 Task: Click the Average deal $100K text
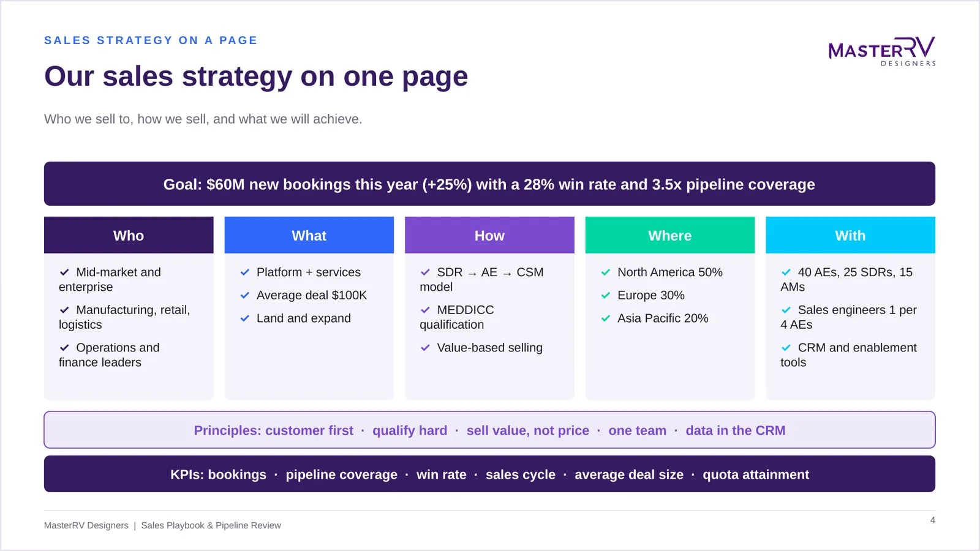(x=312, y=296)
